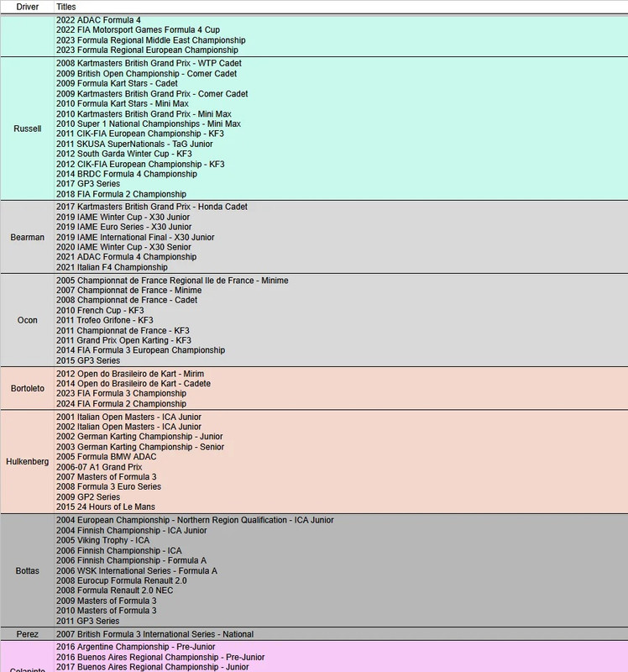Click '2011 Trofeo Grifone - KF3'
This screenshot has height=672, width=628.
point(104,321)
